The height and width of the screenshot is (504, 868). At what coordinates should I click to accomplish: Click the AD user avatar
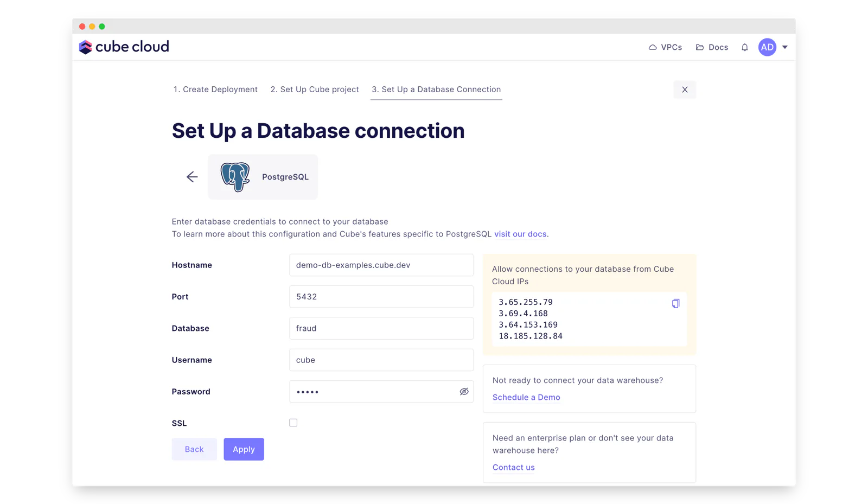point(767,47)
